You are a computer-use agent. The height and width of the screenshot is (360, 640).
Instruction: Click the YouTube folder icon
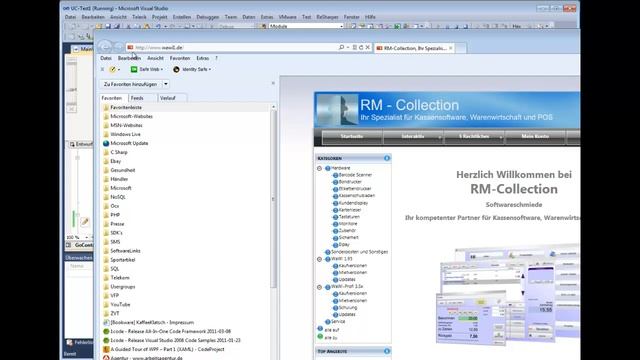106,304
